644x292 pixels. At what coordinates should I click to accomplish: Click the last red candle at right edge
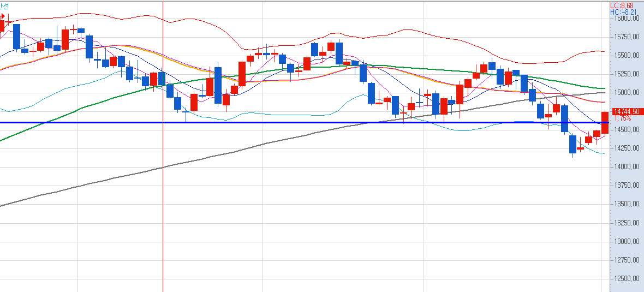pyautogui.click(x=605, y=122)
